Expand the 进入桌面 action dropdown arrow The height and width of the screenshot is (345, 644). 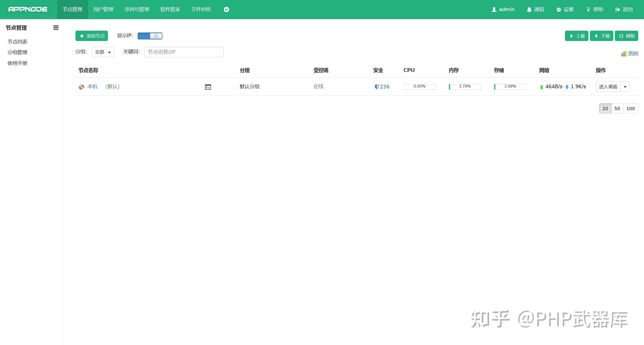[625, 87]
